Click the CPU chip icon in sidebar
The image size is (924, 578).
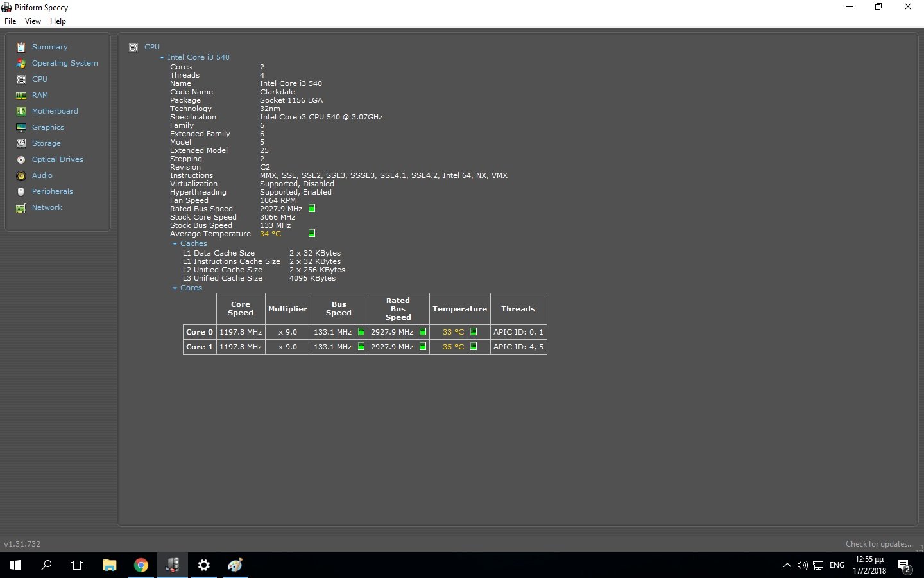tap(21, 79)
